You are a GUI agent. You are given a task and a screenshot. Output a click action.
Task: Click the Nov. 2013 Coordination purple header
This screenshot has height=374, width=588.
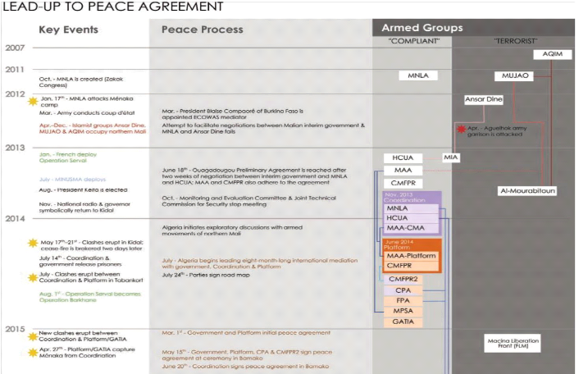(412, 198)
